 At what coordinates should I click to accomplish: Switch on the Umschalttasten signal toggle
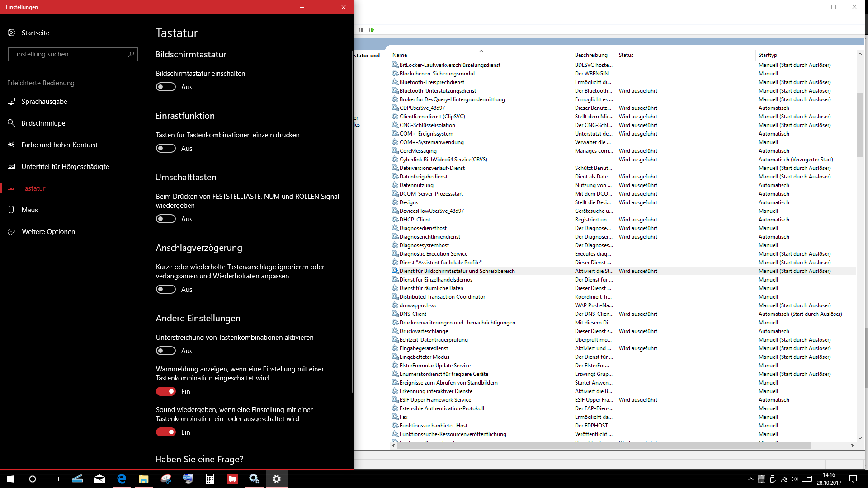tap(166, 219)
